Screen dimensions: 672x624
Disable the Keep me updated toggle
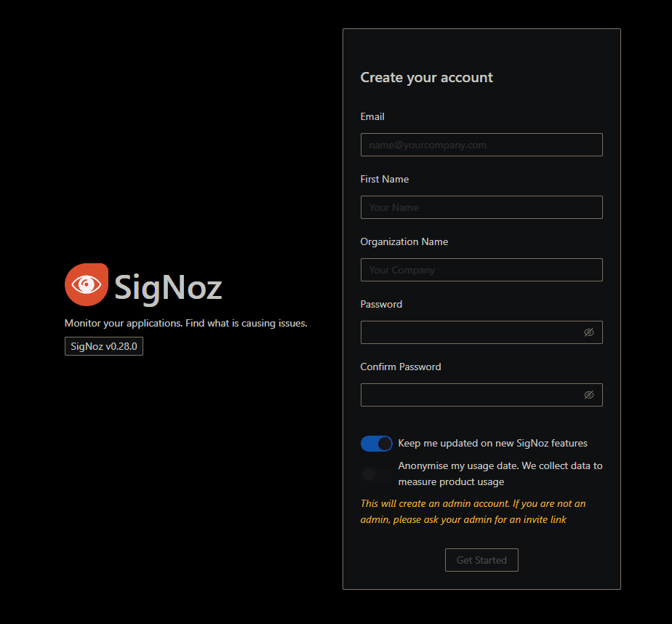(x=376, y=444)
